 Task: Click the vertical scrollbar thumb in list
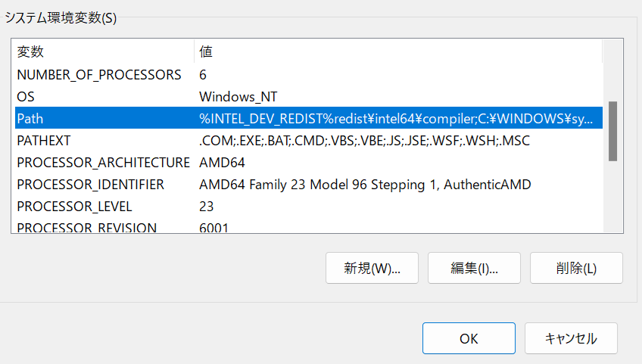pyautogui.click(x=612, y=131)
